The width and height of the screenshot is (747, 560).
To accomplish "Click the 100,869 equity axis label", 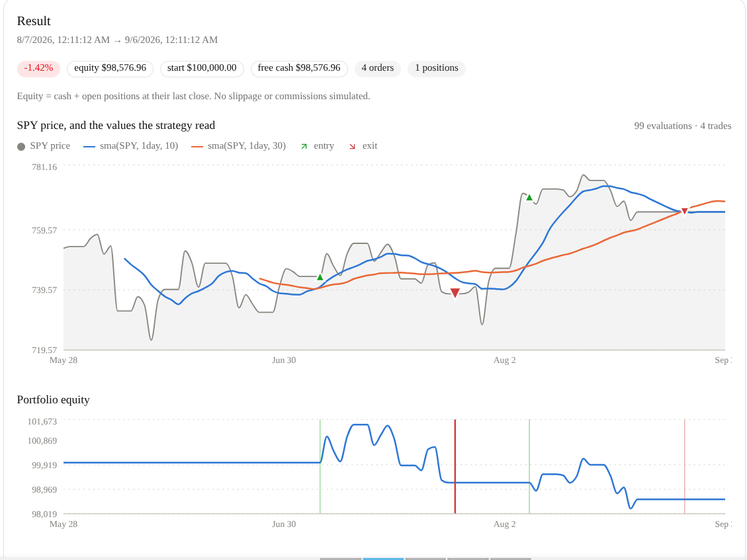I will coord(42,441).
